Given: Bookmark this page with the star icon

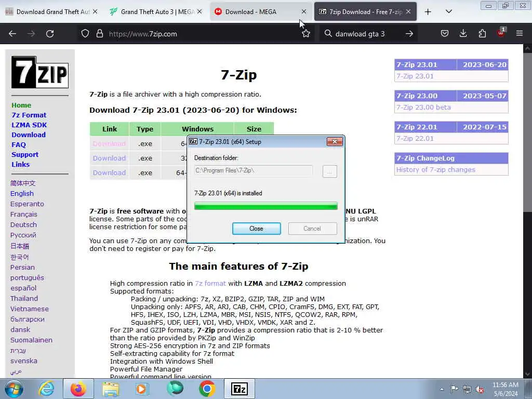Looking at the screenshot, I should [x=306, y=34].
